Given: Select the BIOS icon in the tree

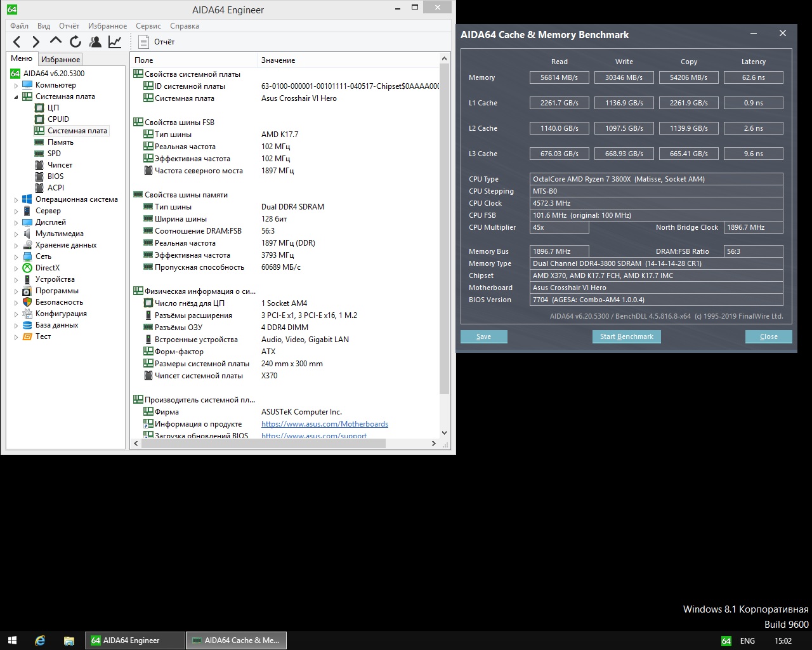Looking at the screenshot, I should [39, 176].
